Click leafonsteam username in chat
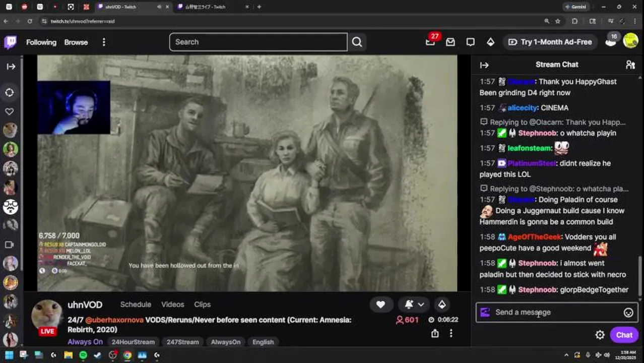This screenshot has width=644, height=363. pyautogui.click(x=530, y=148)
